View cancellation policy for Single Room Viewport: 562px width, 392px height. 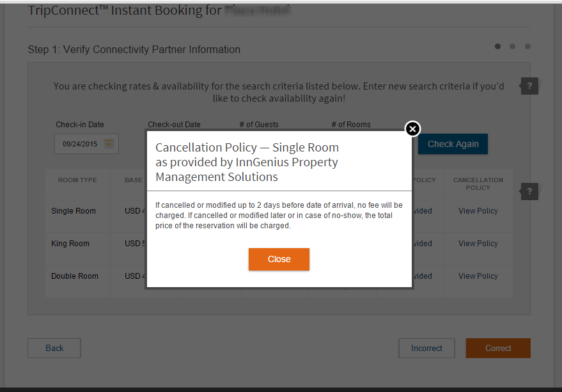click(x=478, y=211)
